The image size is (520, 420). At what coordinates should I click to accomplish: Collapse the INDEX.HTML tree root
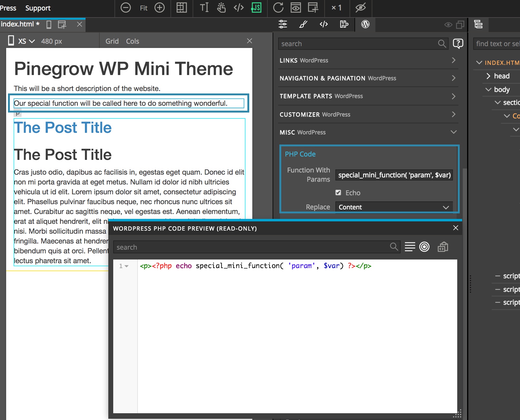(479, 62)
